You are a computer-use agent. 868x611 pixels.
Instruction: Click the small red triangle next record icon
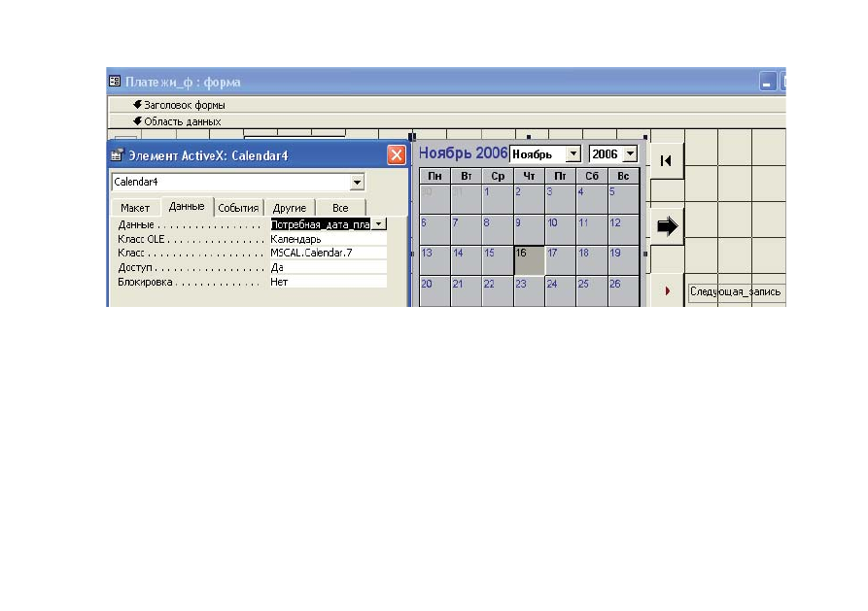coord(668,291)
